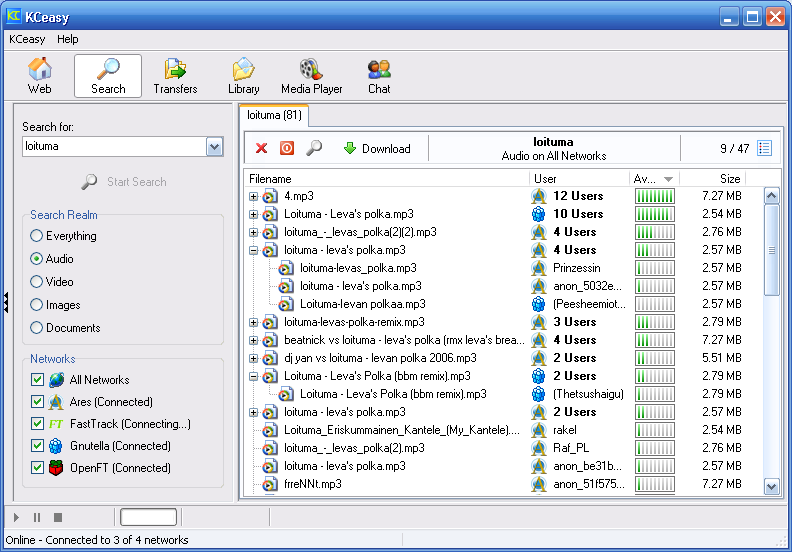Switch to the Search page
Viewport: 792px width, 552px height.
(x=108, y=76)
